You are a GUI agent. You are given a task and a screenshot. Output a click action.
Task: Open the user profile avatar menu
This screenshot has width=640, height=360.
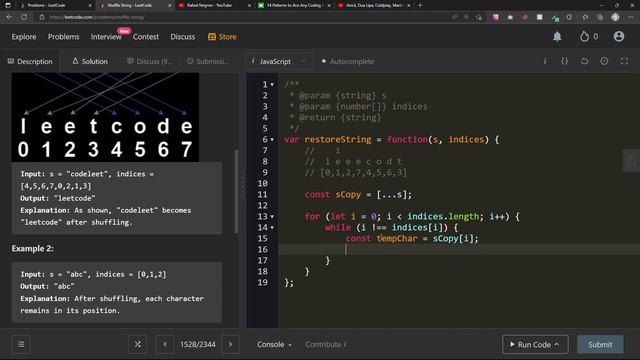(x=619, y=36)
